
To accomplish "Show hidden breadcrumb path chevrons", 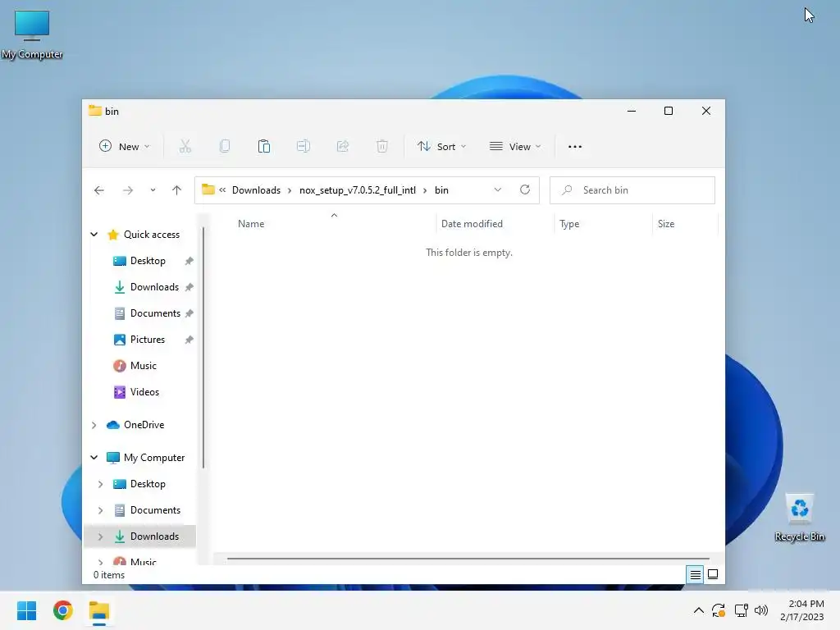I will point(222,189).
